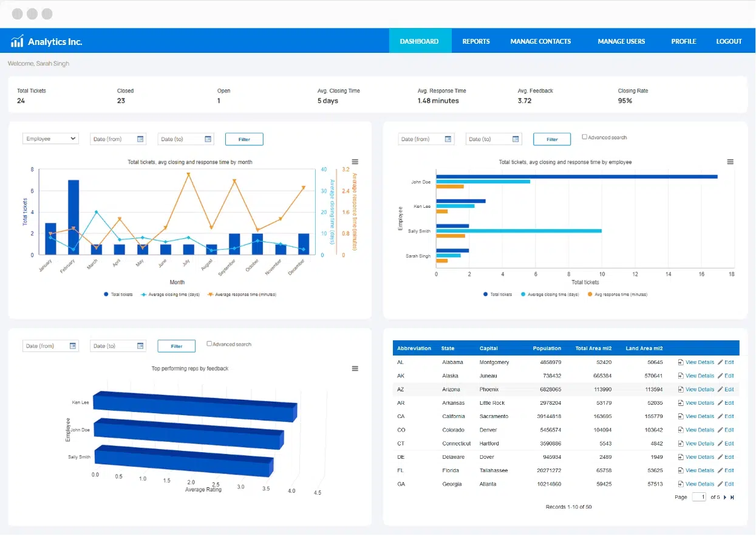The height and width of the screenshot is (536, 756).
Task: Open the hamburger menu on the monthly tickets chart
Action: point(355,162)
